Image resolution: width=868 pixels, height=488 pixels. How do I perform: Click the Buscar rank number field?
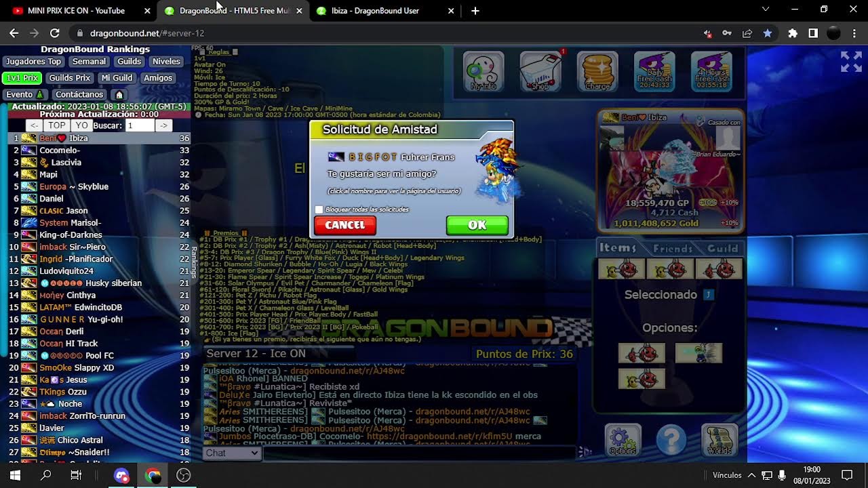139,125
